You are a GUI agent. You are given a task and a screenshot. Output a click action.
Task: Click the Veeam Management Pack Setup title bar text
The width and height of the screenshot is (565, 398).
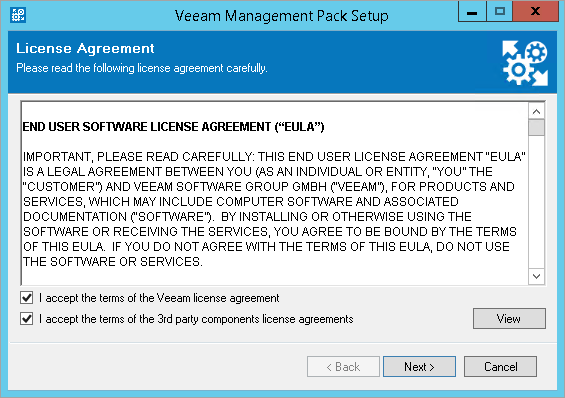pyautogui.click(x=281, y=16)
